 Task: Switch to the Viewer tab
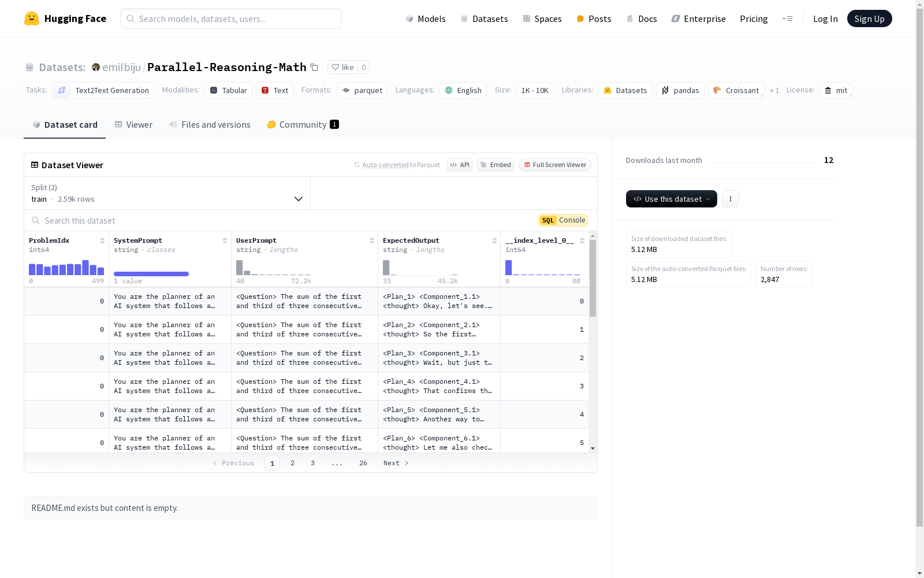133,124
